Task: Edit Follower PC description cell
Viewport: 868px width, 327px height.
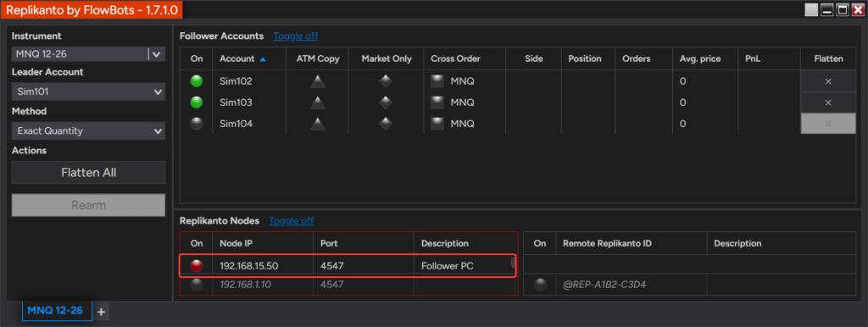Action: pyautogui.click(x=462, y=266)
